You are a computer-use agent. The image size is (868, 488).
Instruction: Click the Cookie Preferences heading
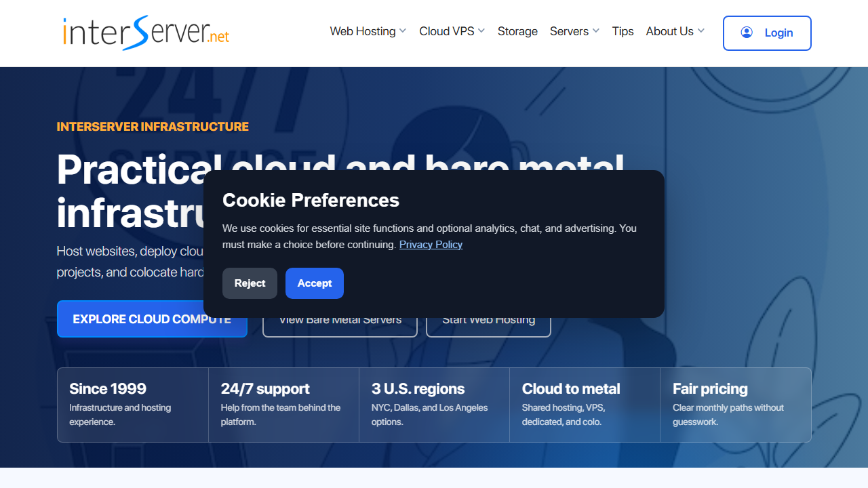311,201
